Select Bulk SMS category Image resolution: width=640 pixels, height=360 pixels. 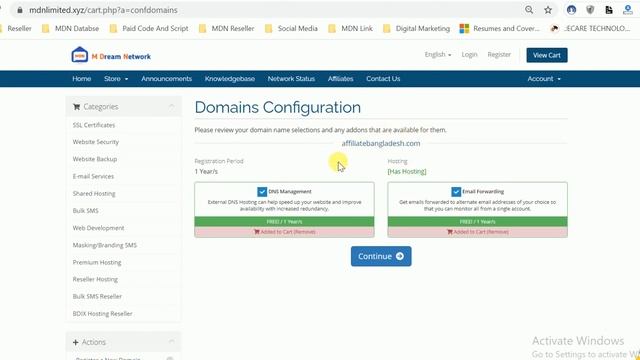[x=85, y=210]
